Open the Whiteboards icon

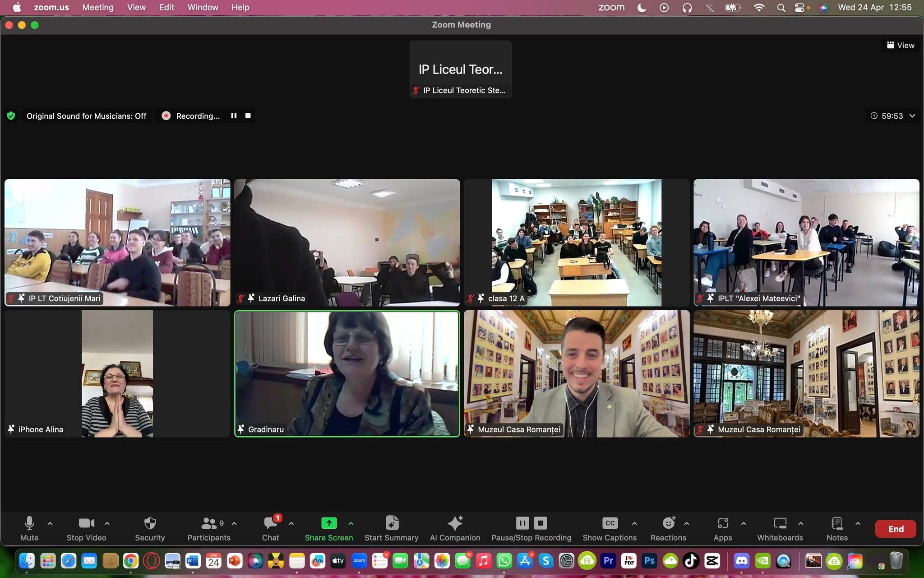tap(780, 523)
